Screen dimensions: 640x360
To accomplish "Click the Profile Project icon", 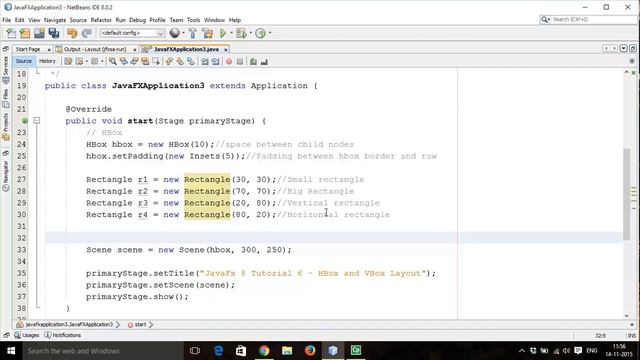I will point(260,33).
